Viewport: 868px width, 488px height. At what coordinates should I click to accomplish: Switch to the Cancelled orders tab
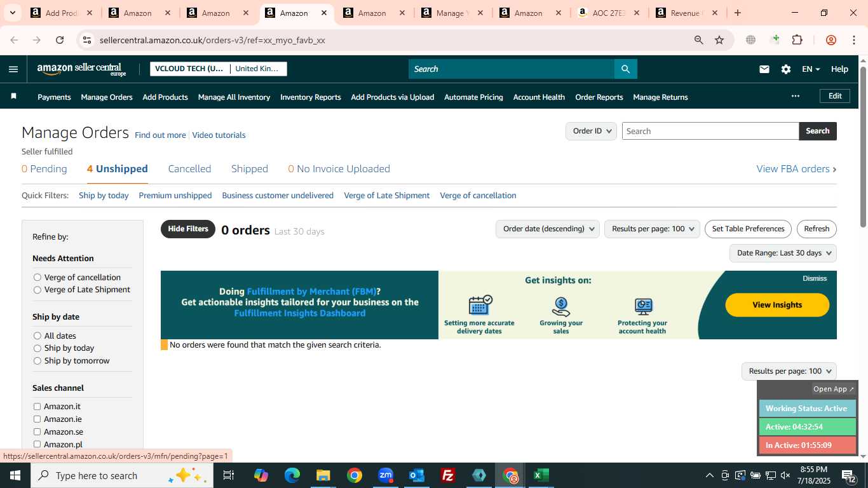189,169
